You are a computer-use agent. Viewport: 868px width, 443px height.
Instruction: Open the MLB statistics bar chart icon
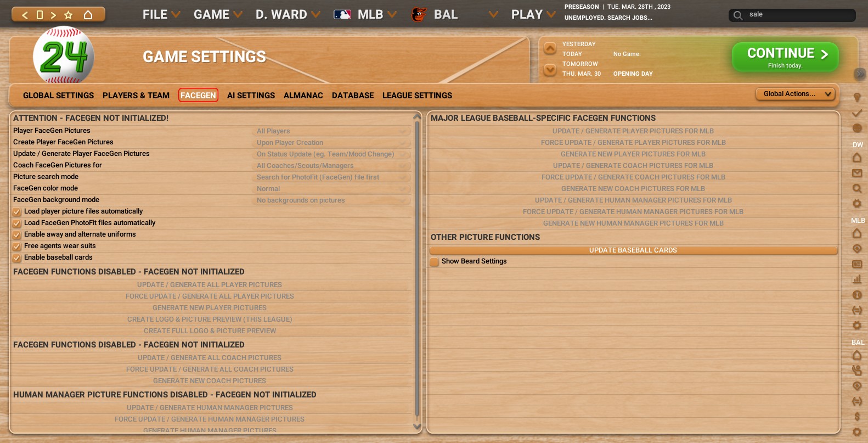pyautogui.click(x=856, y=279)
